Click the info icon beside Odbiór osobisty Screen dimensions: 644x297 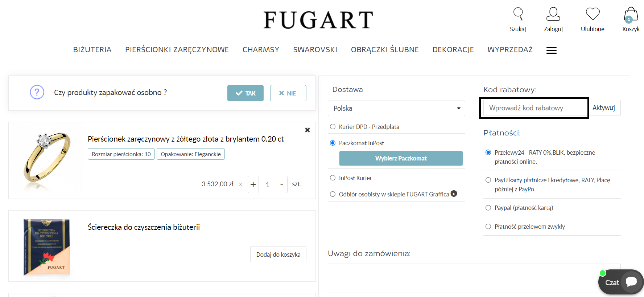point(454,194)
